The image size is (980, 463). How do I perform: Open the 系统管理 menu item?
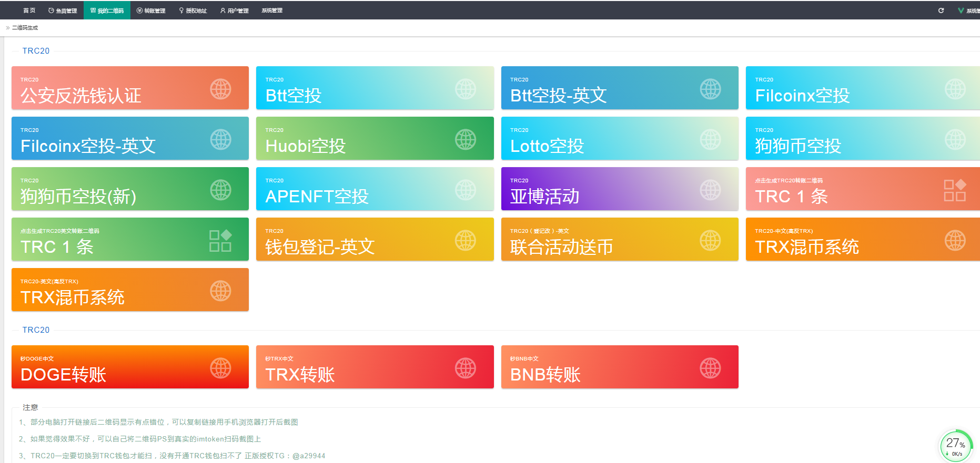click(272, 11)
